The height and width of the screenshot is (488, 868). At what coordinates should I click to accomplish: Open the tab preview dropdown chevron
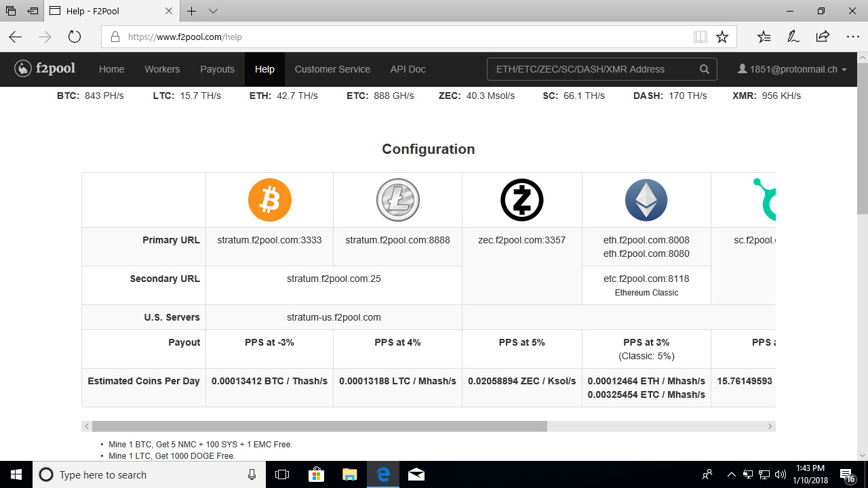click(213, 11)
